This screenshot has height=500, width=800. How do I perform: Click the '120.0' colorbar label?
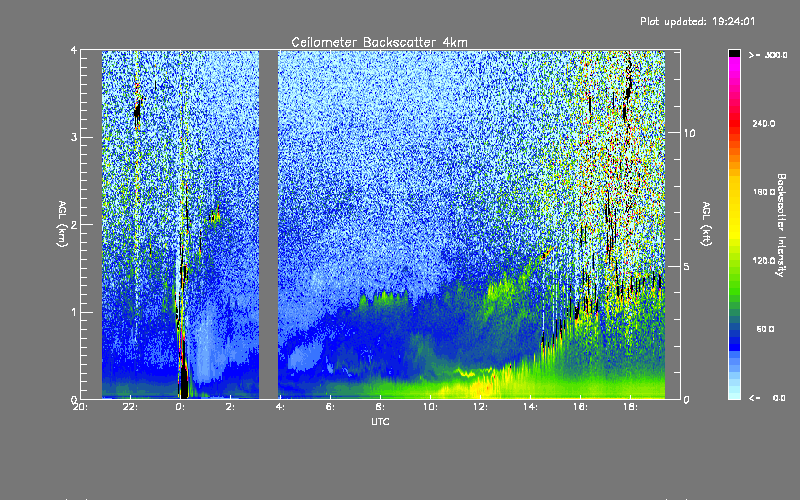coord(764,260)
